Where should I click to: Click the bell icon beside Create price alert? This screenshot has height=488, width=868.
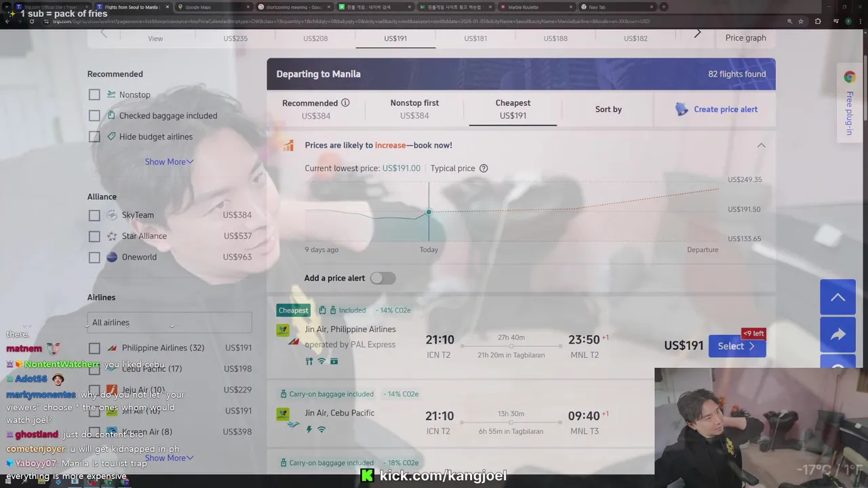point(682,109)
